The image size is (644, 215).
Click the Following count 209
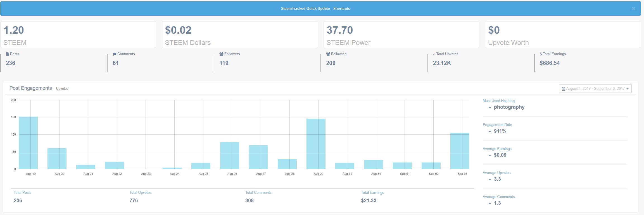(x=331, y=63)
